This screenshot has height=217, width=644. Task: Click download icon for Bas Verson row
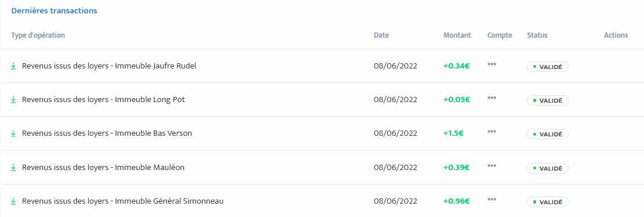point(13,133)
